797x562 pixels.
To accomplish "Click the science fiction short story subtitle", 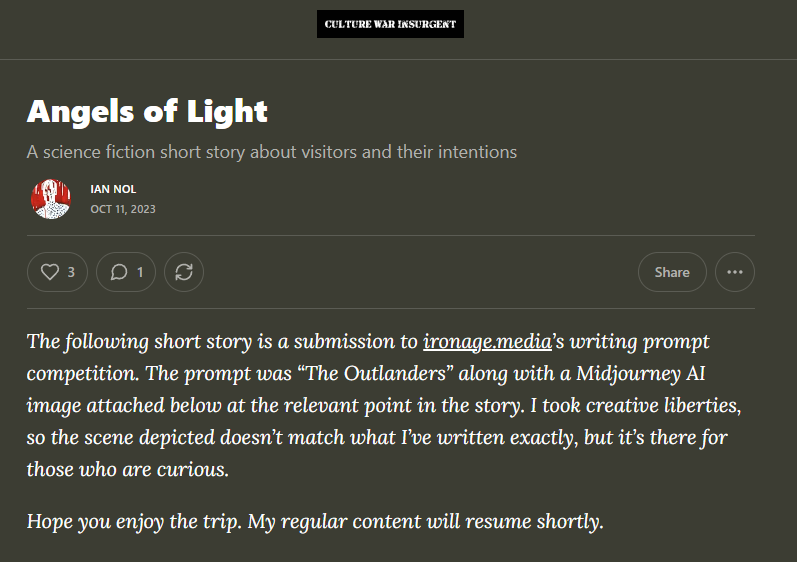I will [272, 152].
